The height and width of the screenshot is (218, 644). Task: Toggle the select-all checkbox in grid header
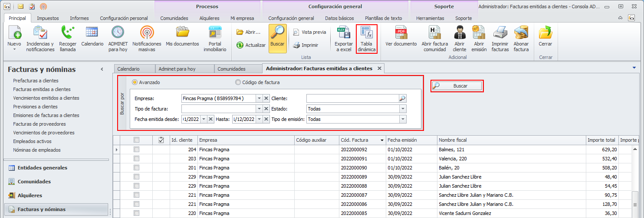coord(137,140)
